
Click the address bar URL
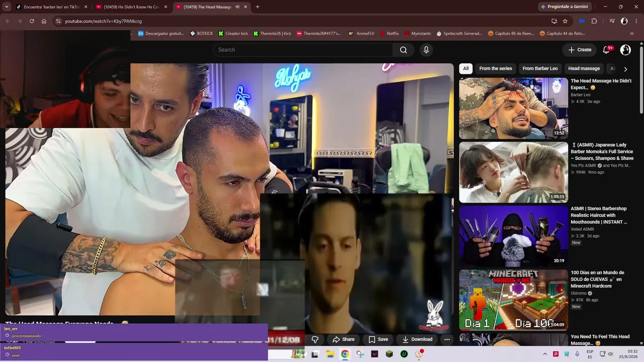[x=103, y=21]
